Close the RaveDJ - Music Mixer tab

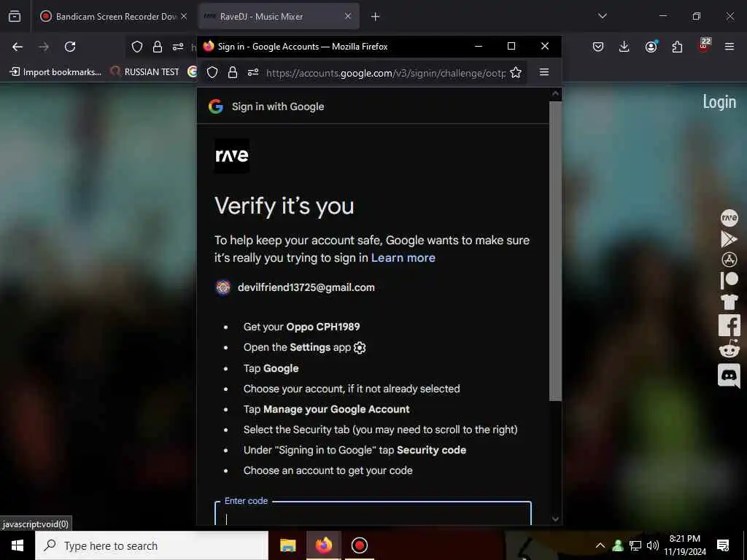348,16
